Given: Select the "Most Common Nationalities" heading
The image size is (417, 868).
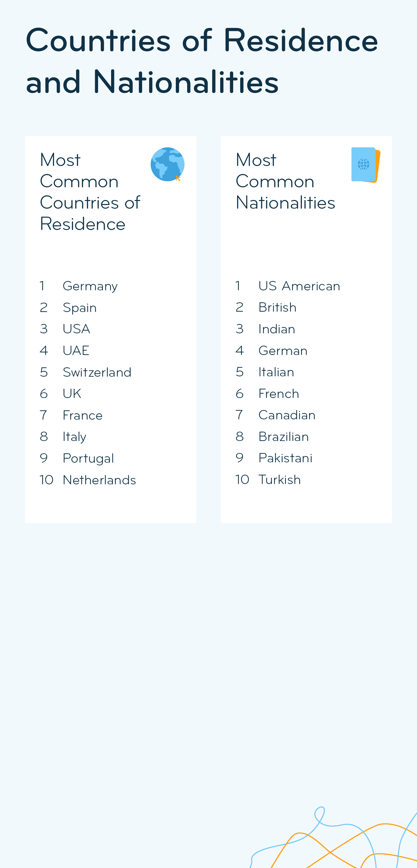Looking at the screenshot, I should (x=285, y=181).
